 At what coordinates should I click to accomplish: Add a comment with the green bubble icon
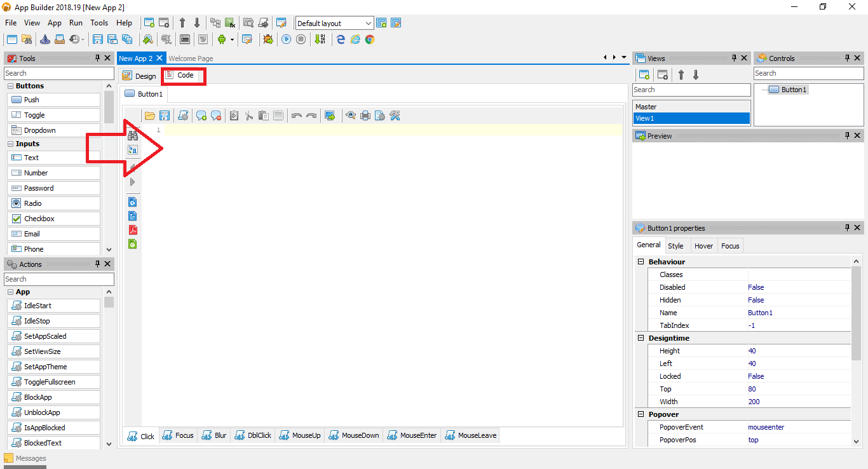[201, 115]
